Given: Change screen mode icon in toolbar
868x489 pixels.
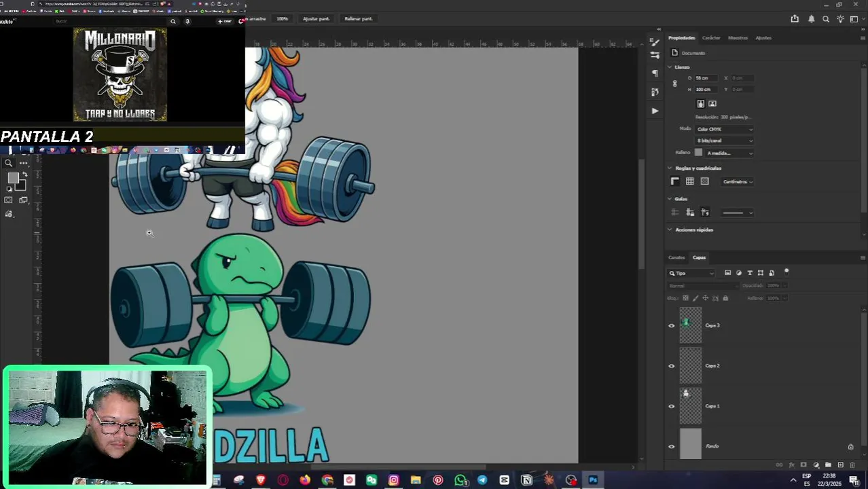Looking at the screenshot, I should tap(23, 200).
